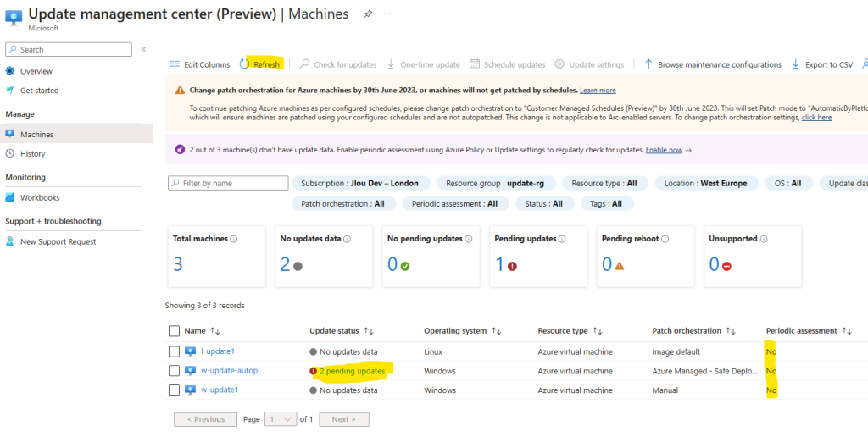
Task: Open the Periodic assessment filter
Action: [454, 203]
